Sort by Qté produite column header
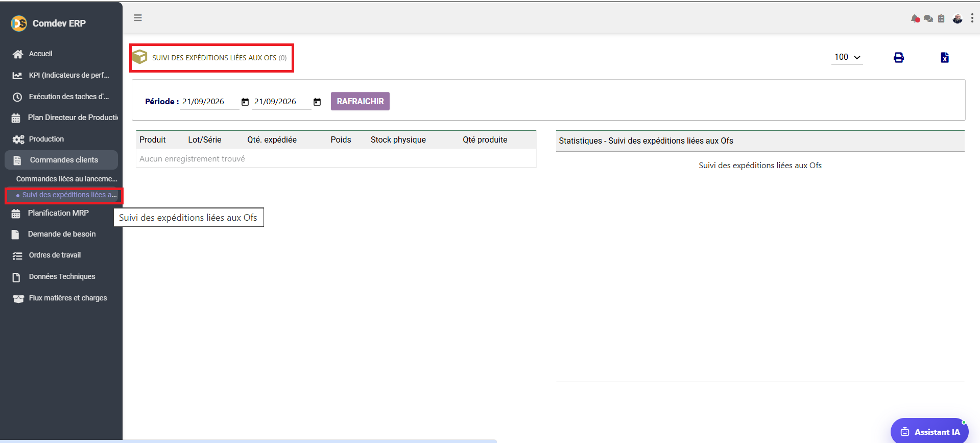The image size is (980, 443). click(x=485, y=139)
